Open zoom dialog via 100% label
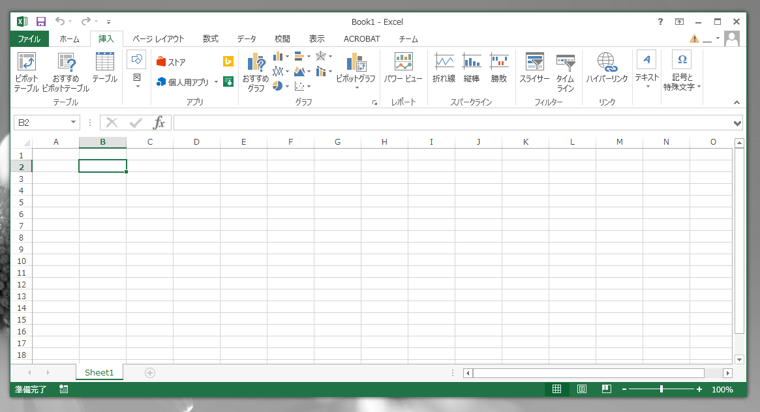This screenshot has height=412, width=760. pyautogui.click(x=722, y=389)
